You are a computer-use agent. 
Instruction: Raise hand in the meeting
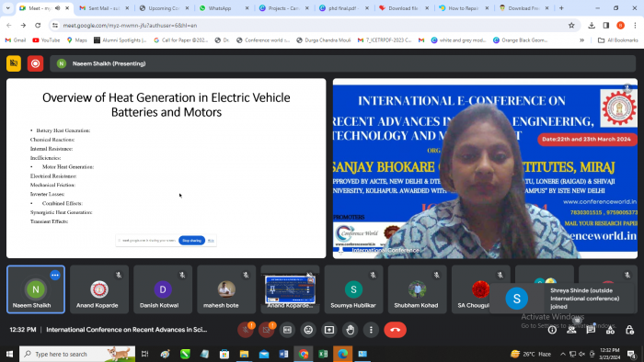[x=350, y=330]
